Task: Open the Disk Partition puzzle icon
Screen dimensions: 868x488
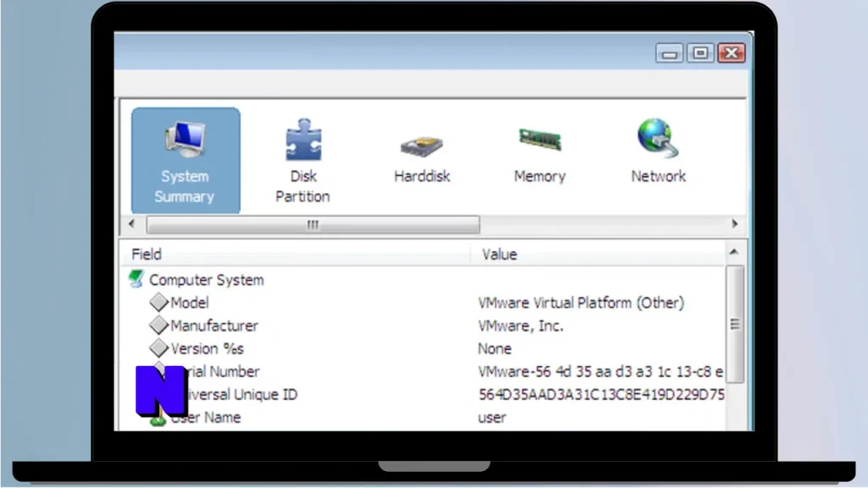Action: [x=303, y=140]
